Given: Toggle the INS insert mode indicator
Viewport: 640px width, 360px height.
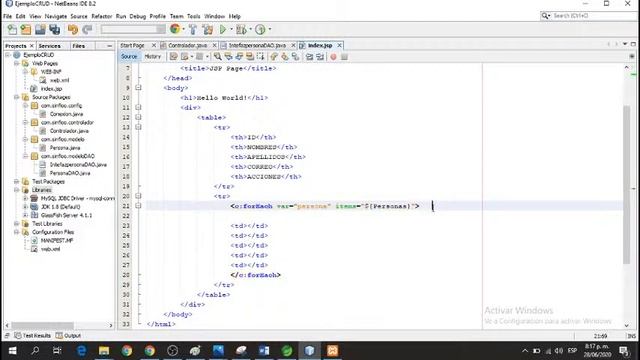Looking at the screenshot, I should 631,336.
